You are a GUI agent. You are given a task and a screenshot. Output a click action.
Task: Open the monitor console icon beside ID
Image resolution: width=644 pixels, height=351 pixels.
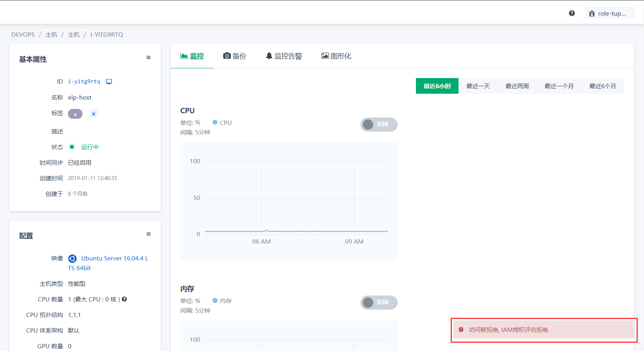(109, 82)
